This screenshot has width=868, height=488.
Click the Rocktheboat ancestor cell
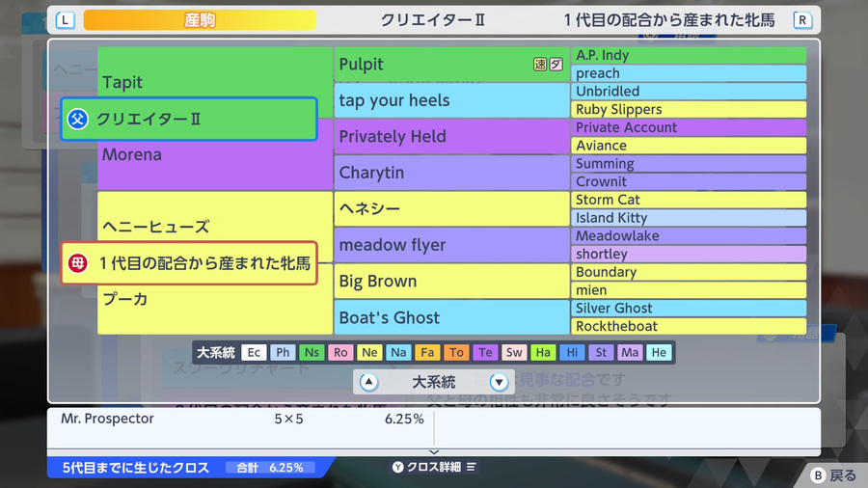click(x=689, y=326)
